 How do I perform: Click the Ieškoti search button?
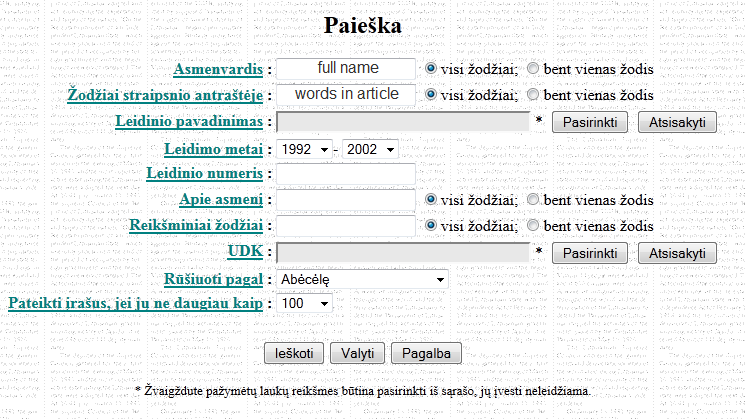pos(294,353)
